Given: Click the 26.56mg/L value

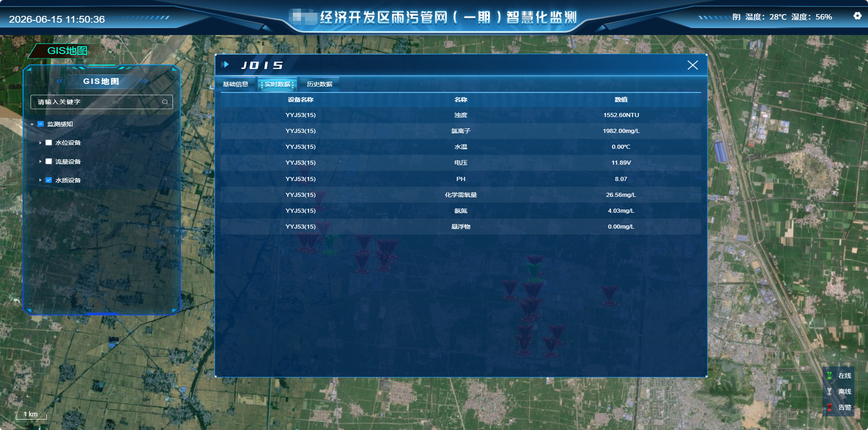Looking at the screenshot, I should point(621,195).
